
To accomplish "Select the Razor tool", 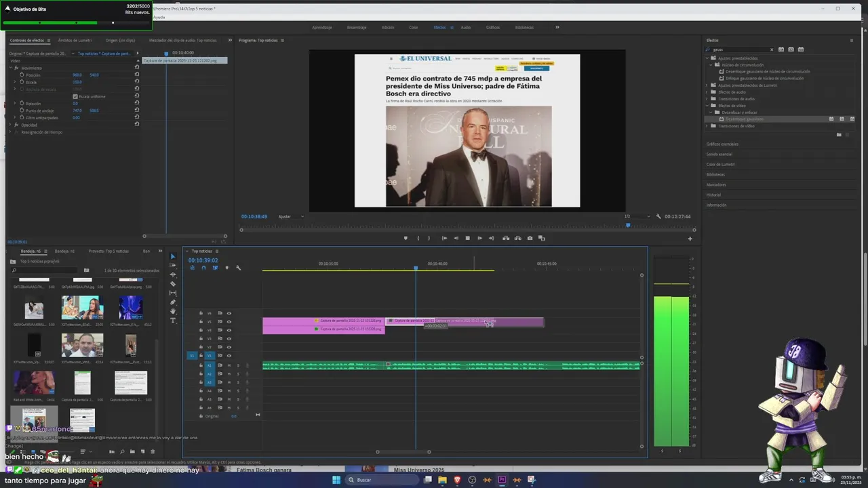I will 172,284.
